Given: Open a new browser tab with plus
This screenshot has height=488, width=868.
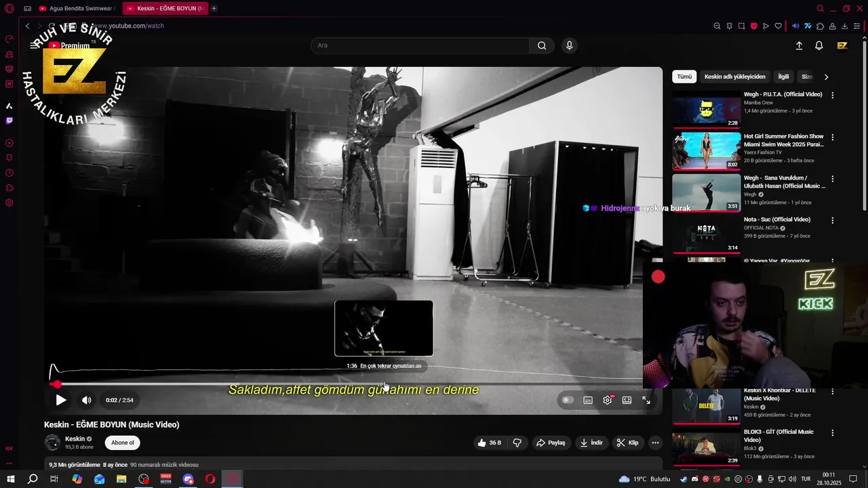Looking at the screenshot, I should click(x=214, y=8).
